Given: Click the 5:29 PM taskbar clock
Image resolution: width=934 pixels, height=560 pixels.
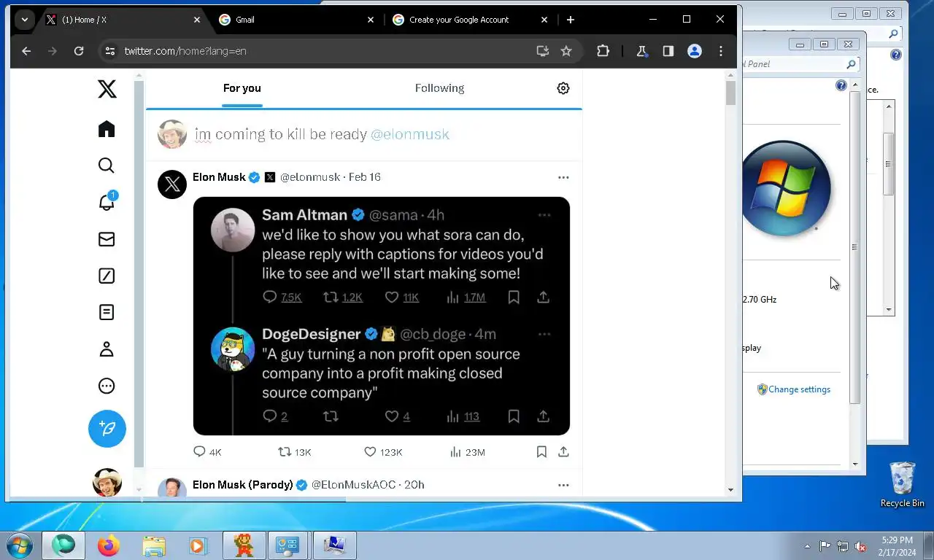Looking at the screenshot, I should (x=897, y=540).
